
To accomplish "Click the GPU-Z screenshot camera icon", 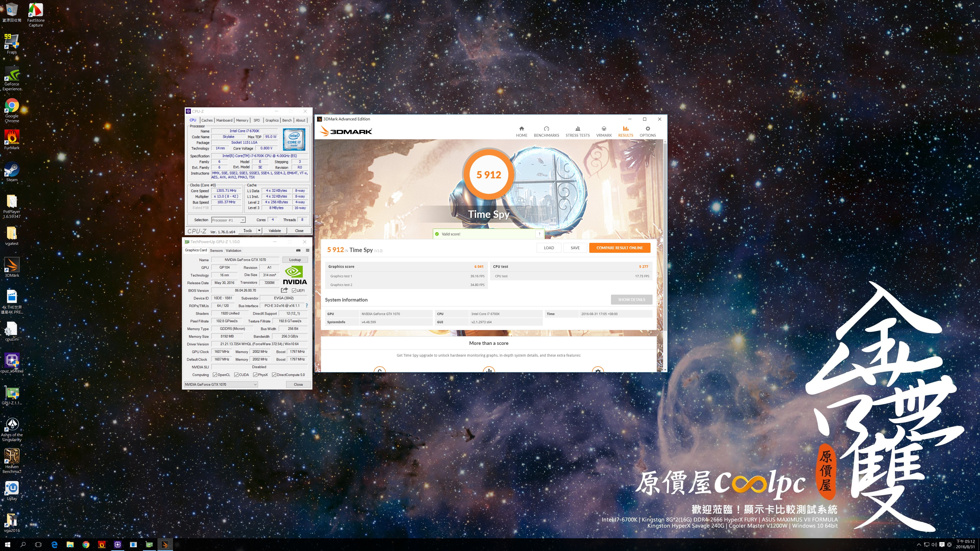I will 298,250.
